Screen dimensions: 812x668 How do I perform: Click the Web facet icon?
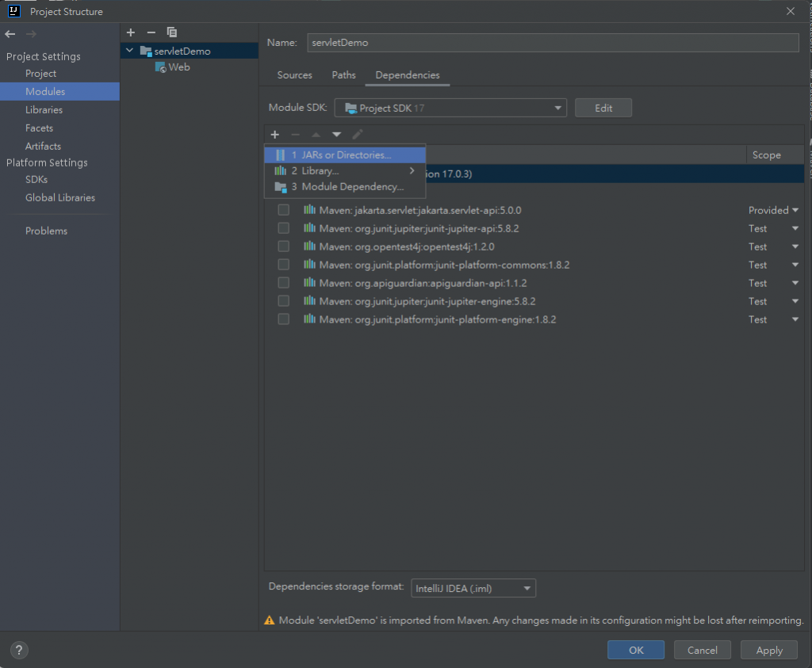(160, 67)
